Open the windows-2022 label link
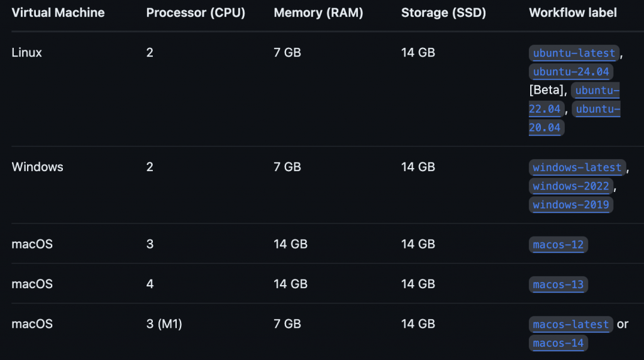The image size is (644, 360). 570,186
